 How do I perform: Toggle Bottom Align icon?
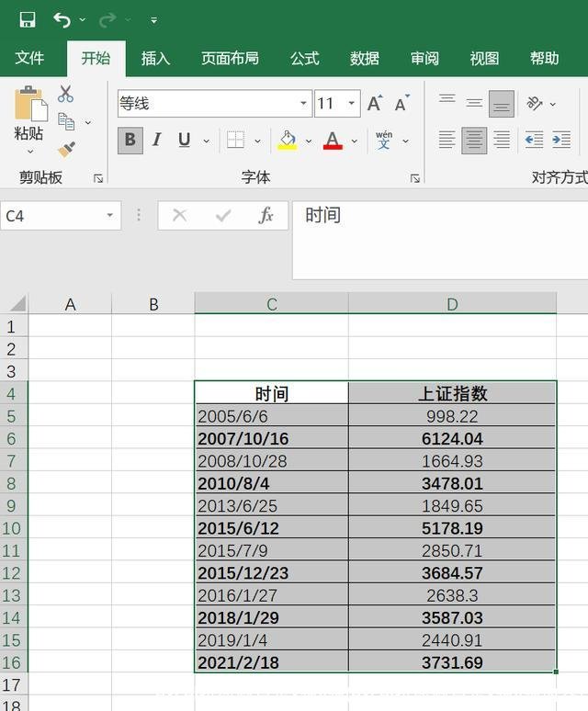[x=502, y=104]
